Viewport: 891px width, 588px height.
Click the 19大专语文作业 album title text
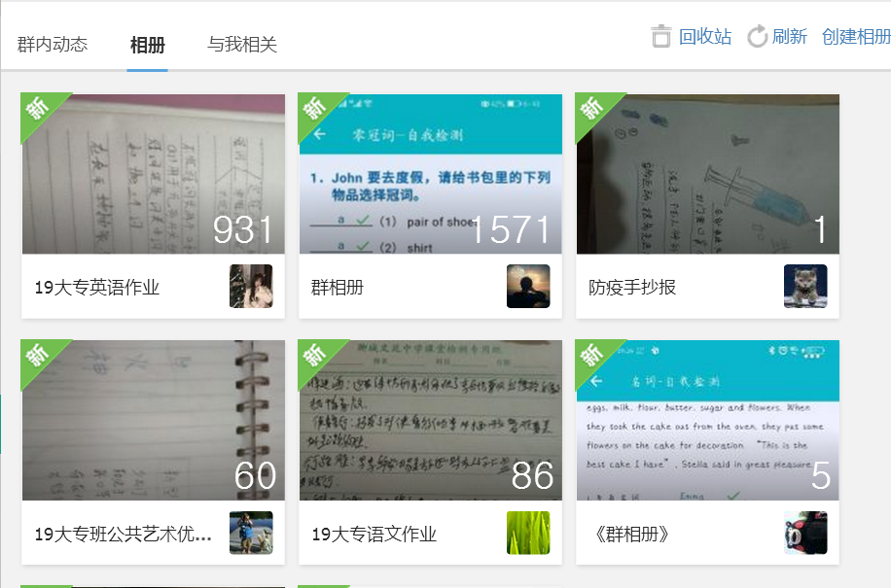374,535
